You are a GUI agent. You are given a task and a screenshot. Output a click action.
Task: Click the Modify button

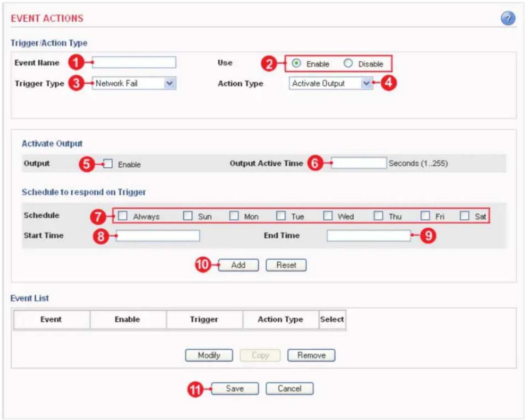(209, 355)
